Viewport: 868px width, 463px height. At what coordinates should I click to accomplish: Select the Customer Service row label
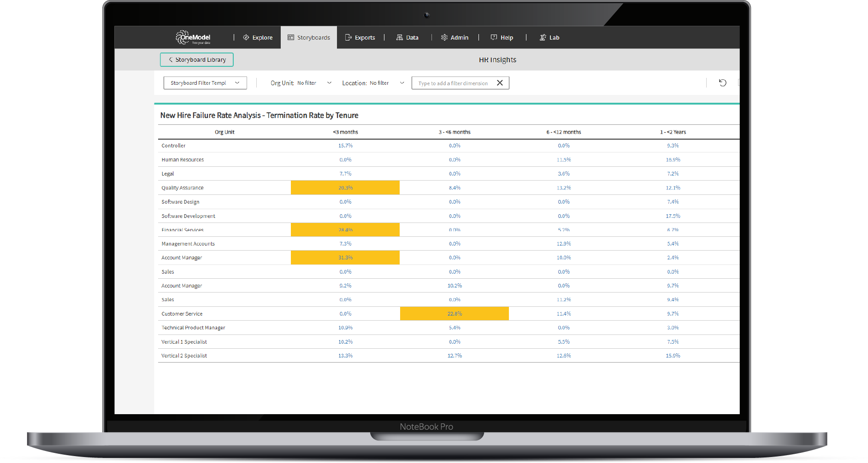pyautogui.click(x=182, y=314)
